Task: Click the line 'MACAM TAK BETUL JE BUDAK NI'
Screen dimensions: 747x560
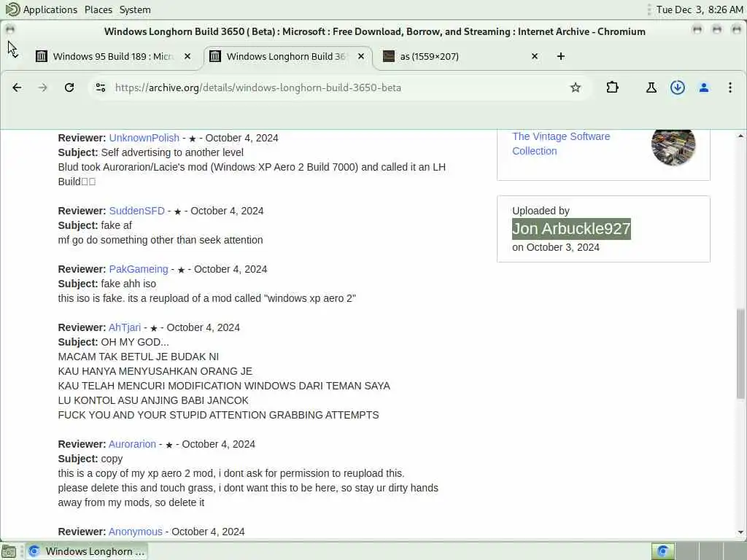Action: pyautogui.click(x=139, y=357)
